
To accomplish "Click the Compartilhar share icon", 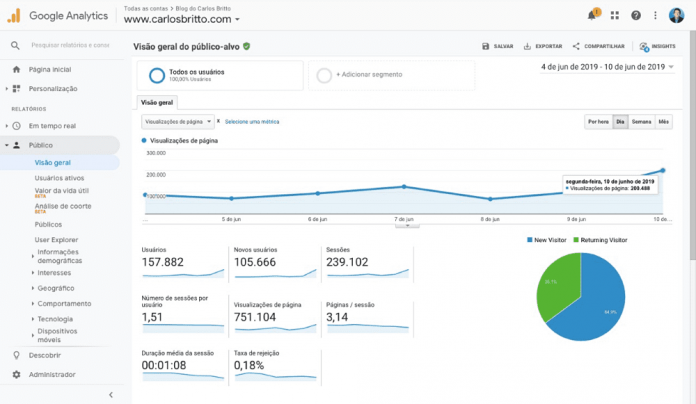I will tap(577, 46).
